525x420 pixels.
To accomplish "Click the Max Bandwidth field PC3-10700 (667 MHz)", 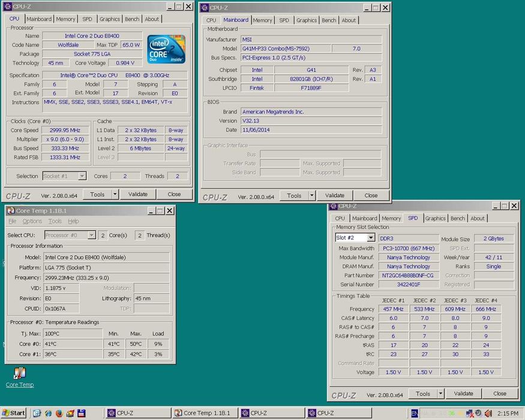I will 408,248.
